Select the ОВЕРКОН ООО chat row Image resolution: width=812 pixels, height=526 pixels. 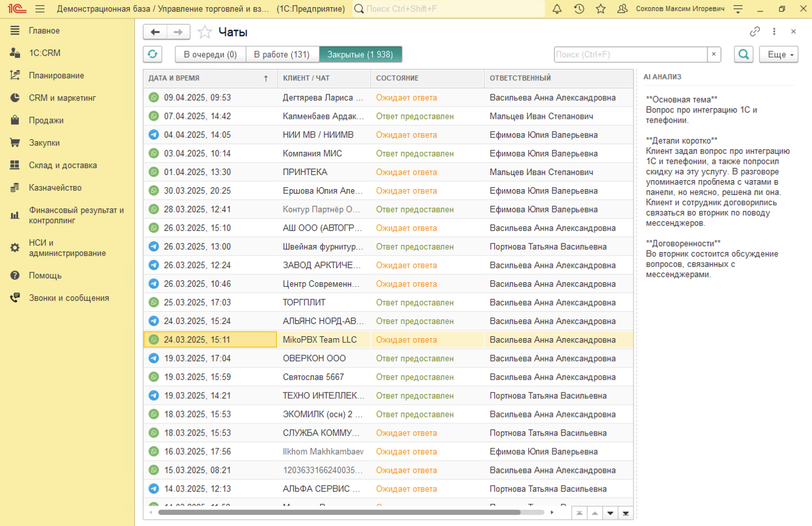[314, 359]
